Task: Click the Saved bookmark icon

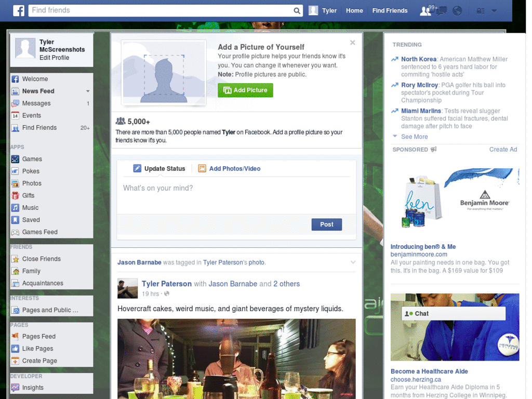Action: point(15,220)
